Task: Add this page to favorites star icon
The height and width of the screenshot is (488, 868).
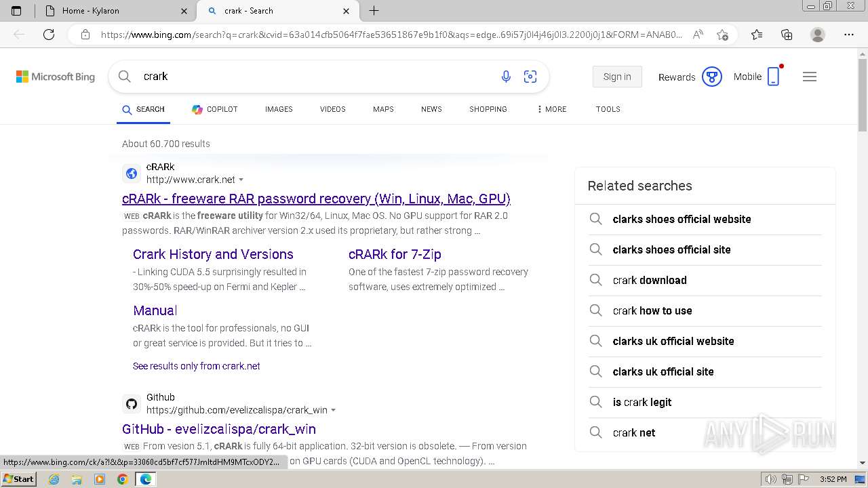Action: click(722, 35)
